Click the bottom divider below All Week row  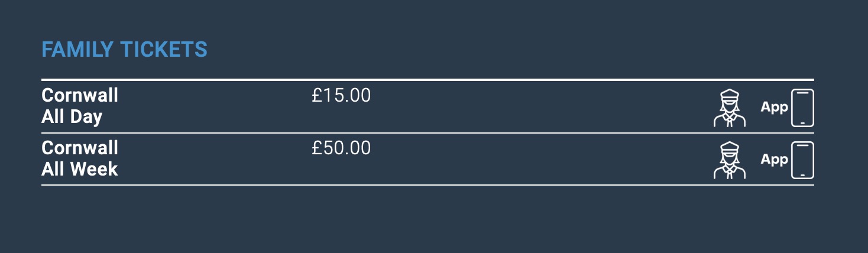(x=427, y=185)
